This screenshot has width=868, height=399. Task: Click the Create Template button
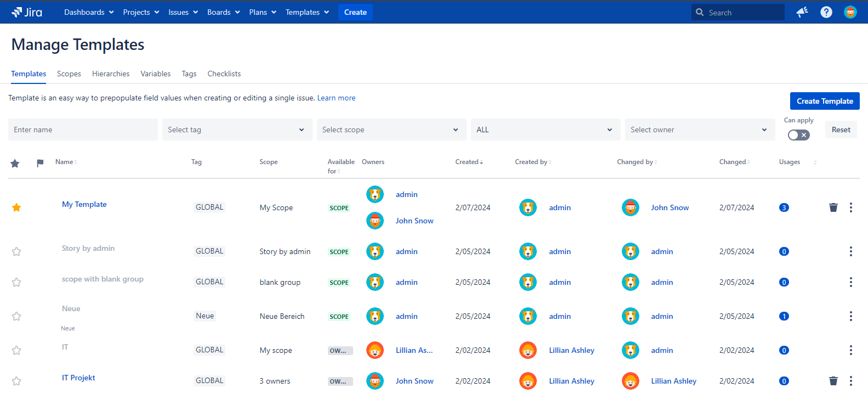(x=824, y=101)
